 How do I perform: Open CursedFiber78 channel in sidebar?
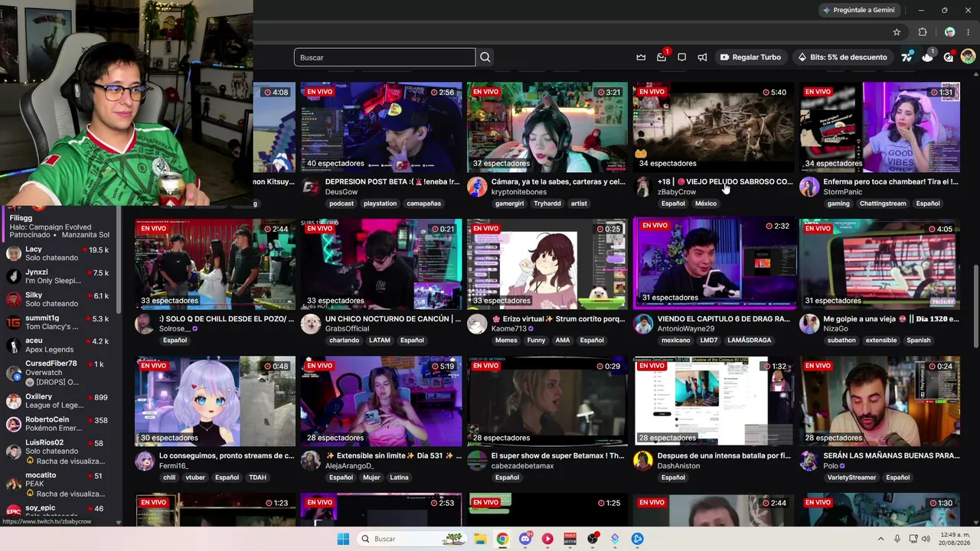(x=58, y=373)
